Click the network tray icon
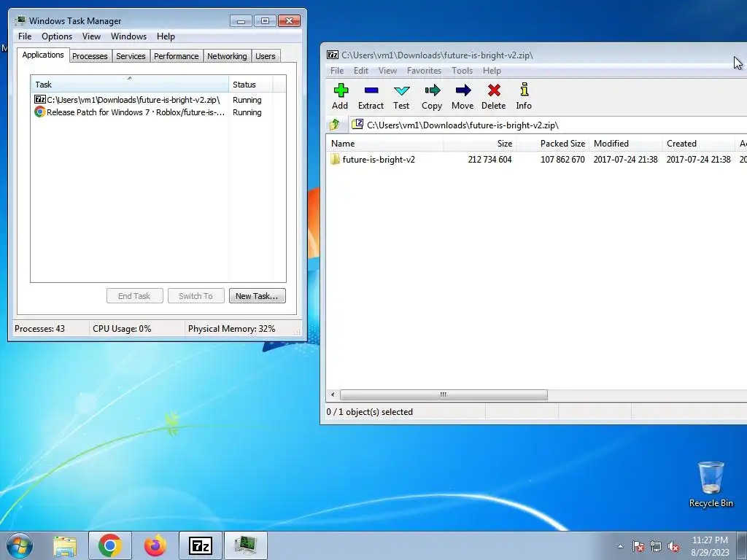The width and height of the screenshot is (747, 560). coord(656,546)
